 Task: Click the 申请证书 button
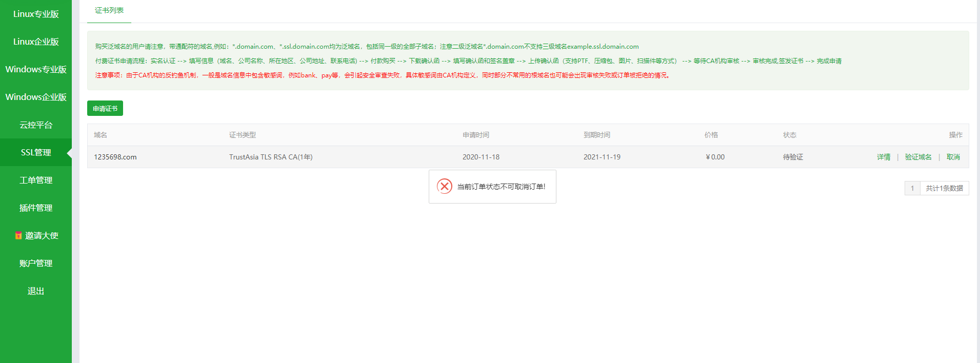(x=105, y=108)
